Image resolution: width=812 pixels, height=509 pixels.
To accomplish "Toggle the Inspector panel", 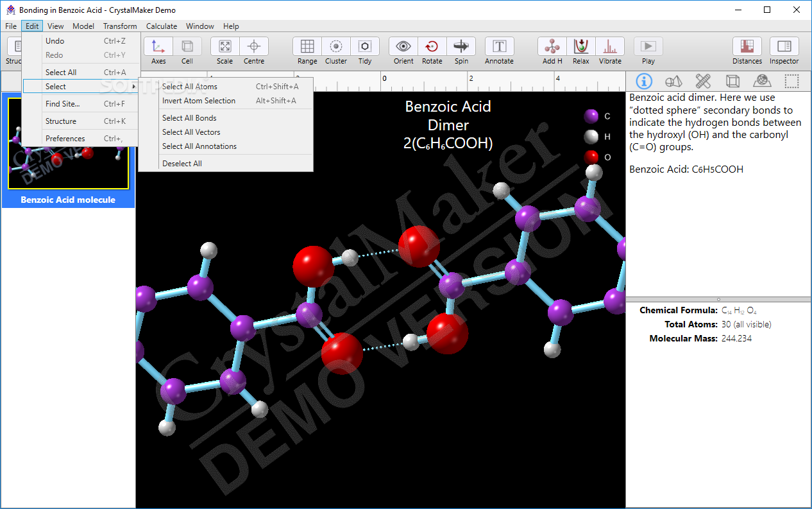I will tap(784, 46).
